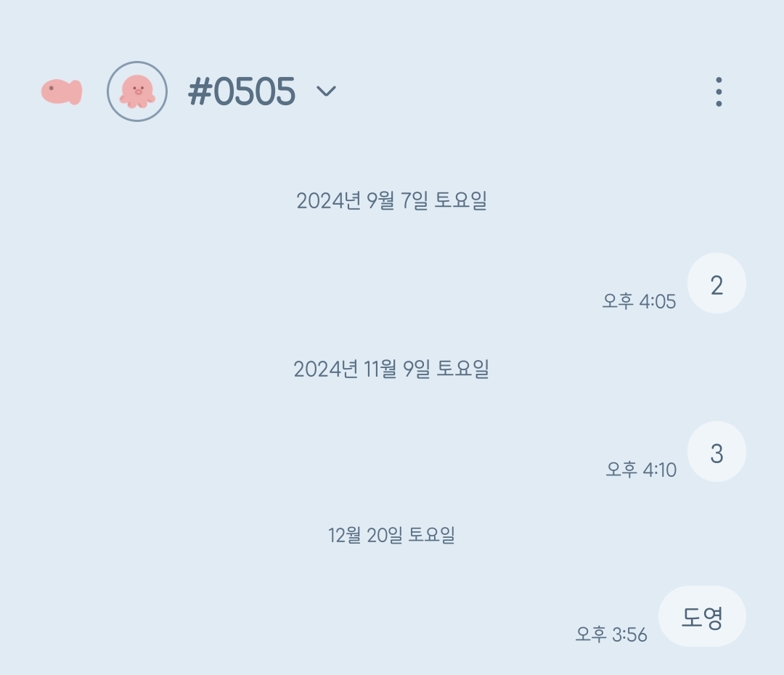The width and height of the screenshot is (784, 675).
Task: Click the fish's tail fin
Action: point(75,92)
